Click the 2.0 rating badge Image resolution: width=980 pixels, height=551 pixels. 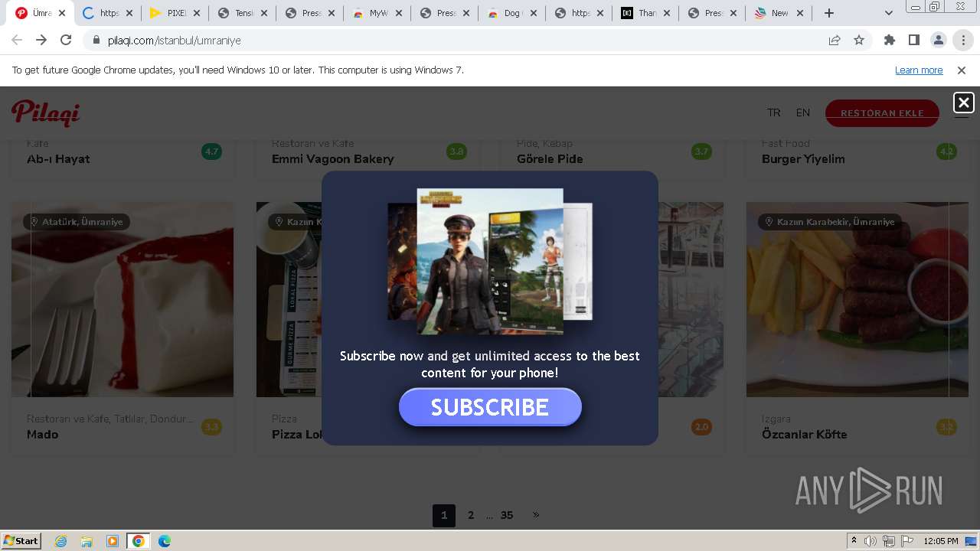(702, 427)
